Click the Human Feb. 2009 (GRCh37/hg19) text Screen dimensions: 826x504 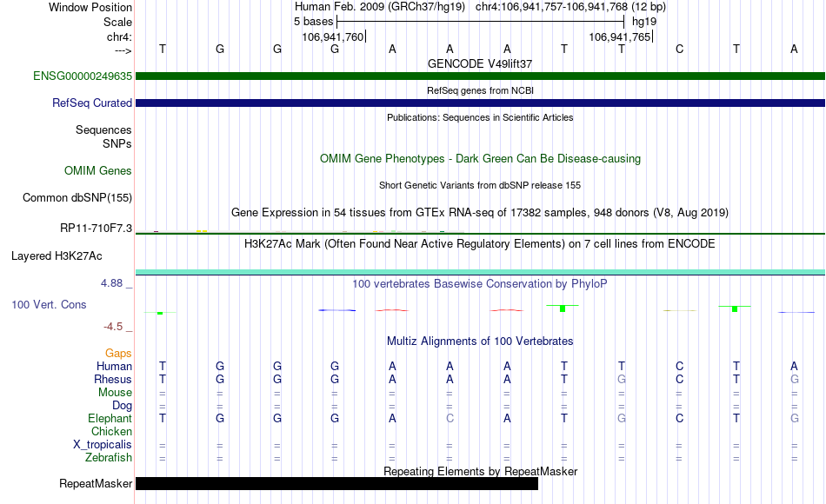(380, 7)
